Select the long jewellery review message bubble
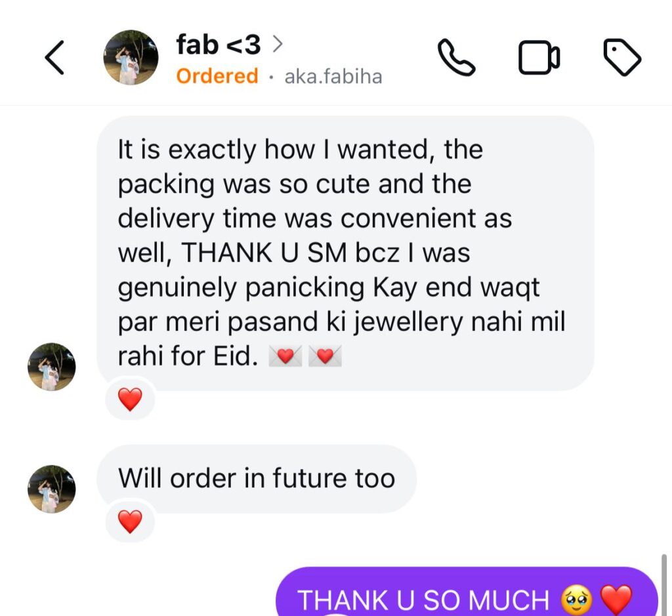Screen dimensions: 672x616 coord(345,253)
